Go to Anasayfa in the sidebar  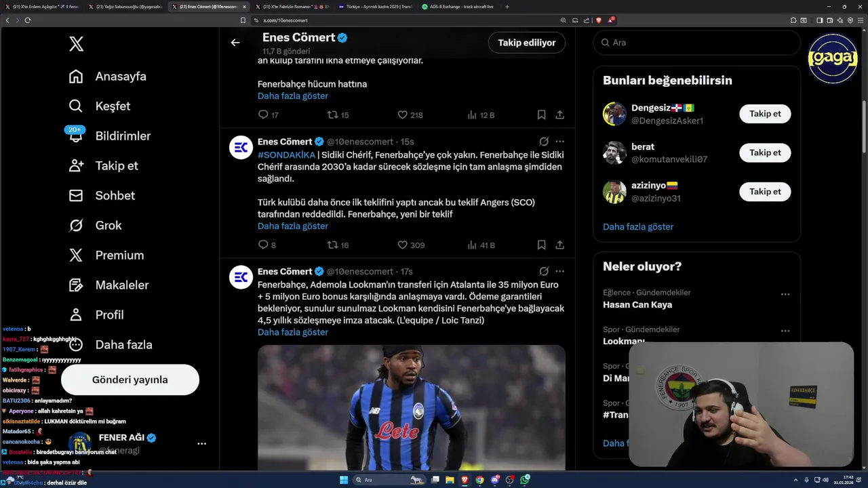pyautogui.click(x=107, y=77)
